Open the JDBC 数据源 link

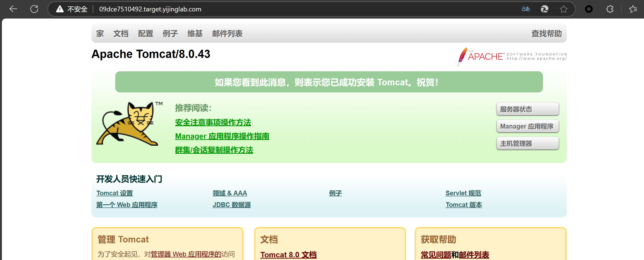[x=231, y=205]
